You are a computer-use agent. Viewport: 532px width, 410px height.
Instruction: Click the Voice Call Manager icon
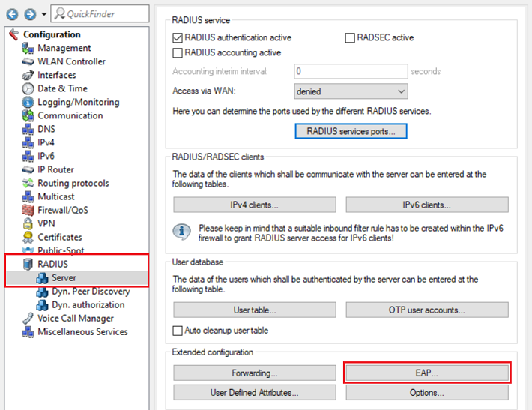pos(28,318)
